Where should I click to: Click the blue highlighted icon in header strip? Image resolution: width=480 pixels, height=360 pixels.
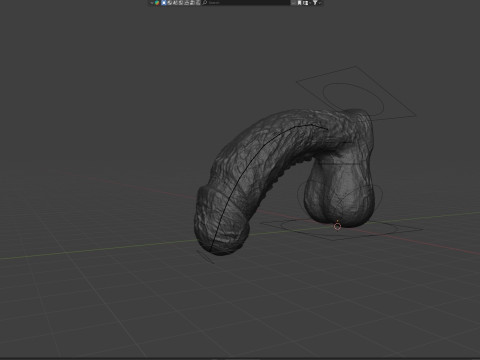point(164,3)
